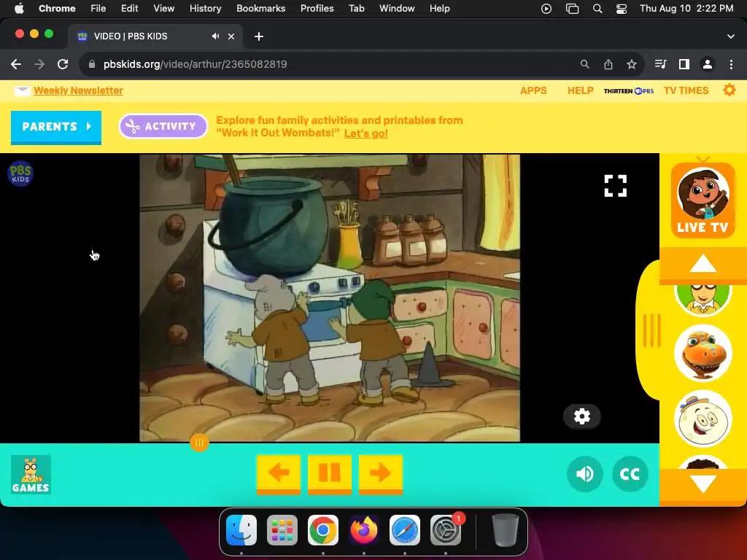Toggle closed captions CC button
The height and width of the screenshot is (560, 747).
point(630,474)
